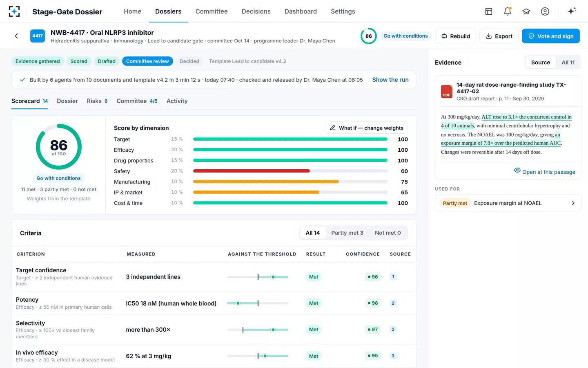Click the red PDF file icon

pyautogui.click(x=447, y=92)
